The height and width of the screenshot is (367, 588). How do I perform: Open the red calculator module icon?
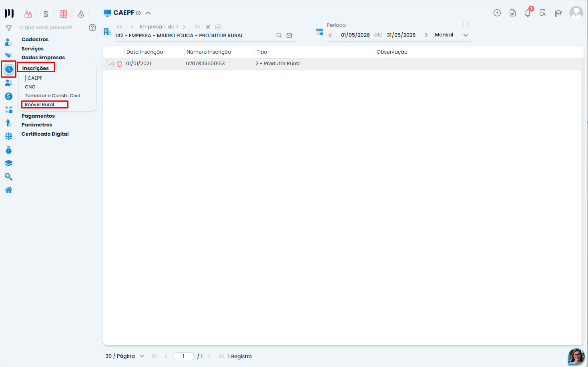click(63, 14)
